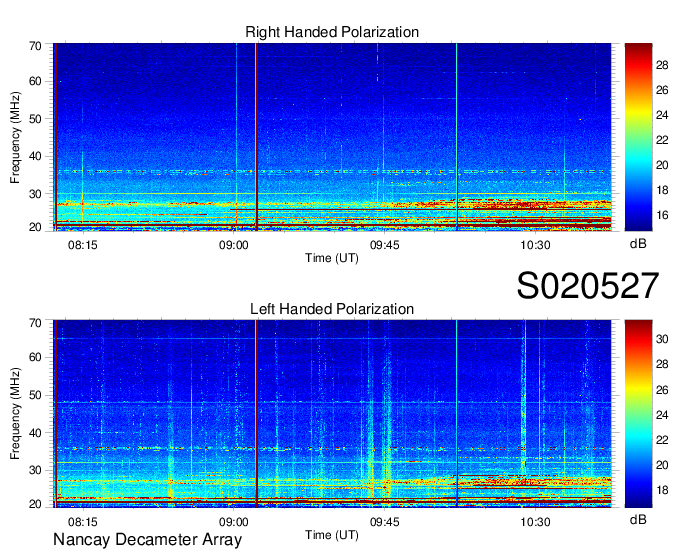Click the 50 MHz tick on top plot

point(35,119)
